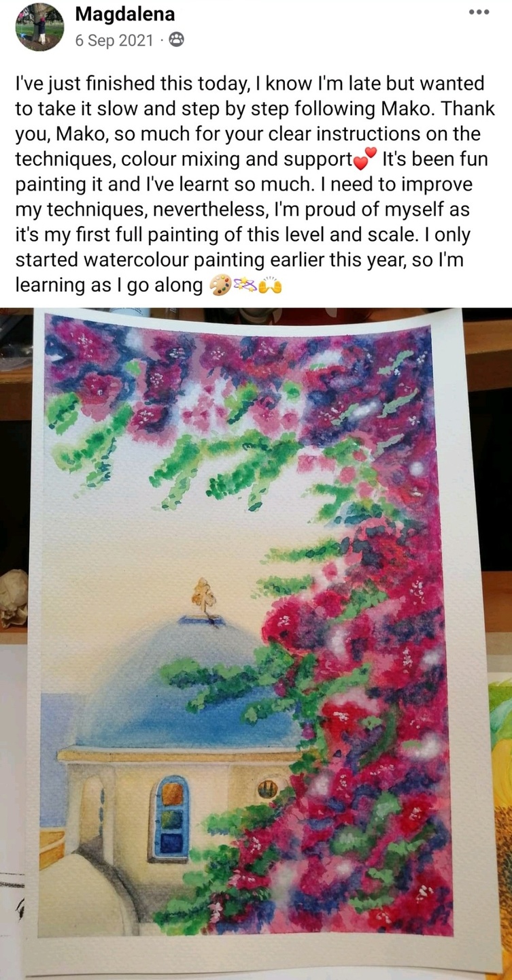
Task: Tap the artist palette emoji ending the post
Action: tap(220, 286)
